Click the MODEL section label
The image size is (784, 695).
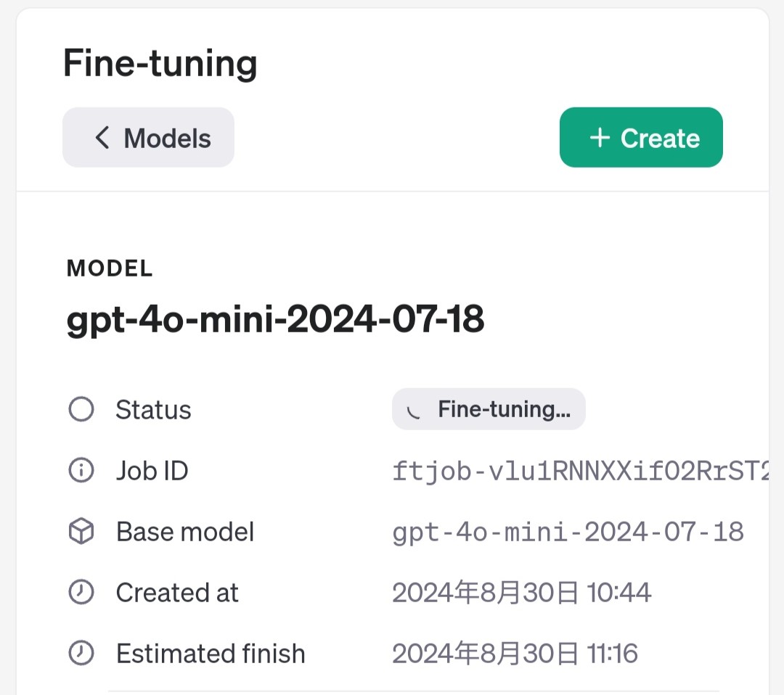tap(110, 268)
